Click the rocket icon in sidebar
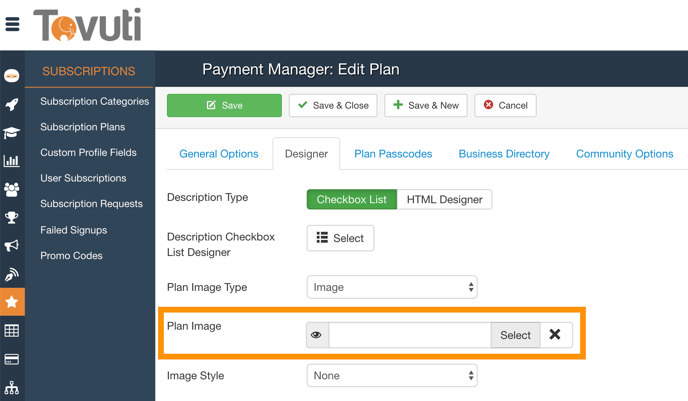 12,104
